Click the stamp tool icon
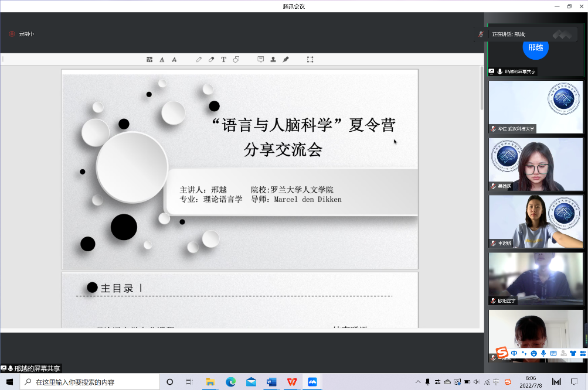This screenshot has width=588, height=390. tap(273, 60)
